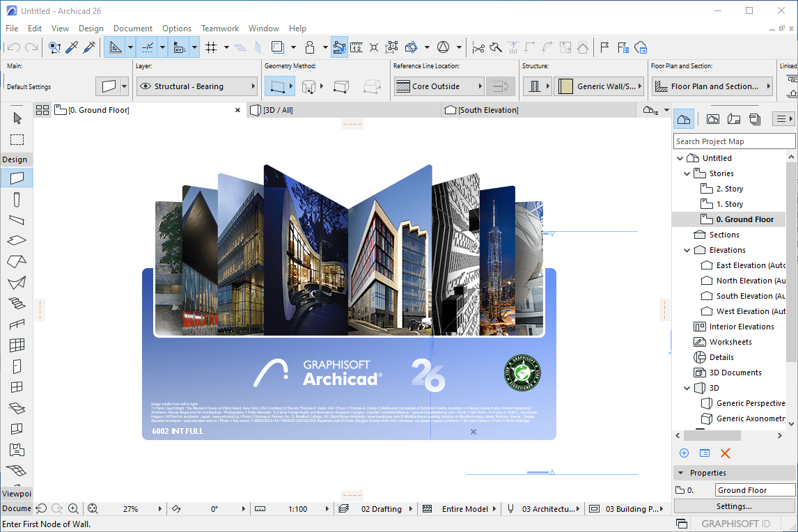Select the Railing tool in the toolbox

(17, 324)
